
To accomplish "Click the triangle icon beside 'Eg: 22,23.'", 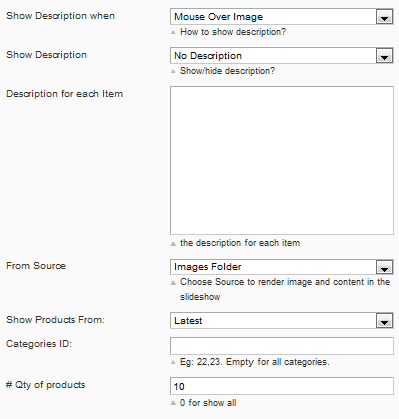I will click(173, 362).
